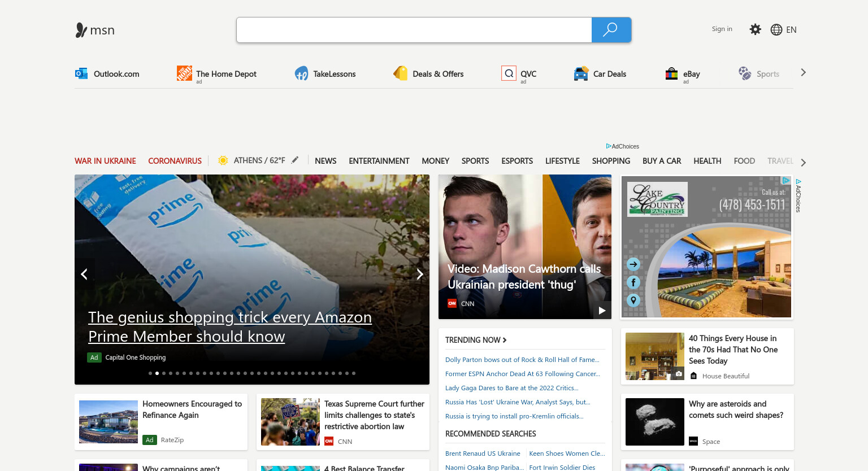868x471 pixels.
Task: Click the asteroid thumbnail image
Action: click(x=655, y=422)
